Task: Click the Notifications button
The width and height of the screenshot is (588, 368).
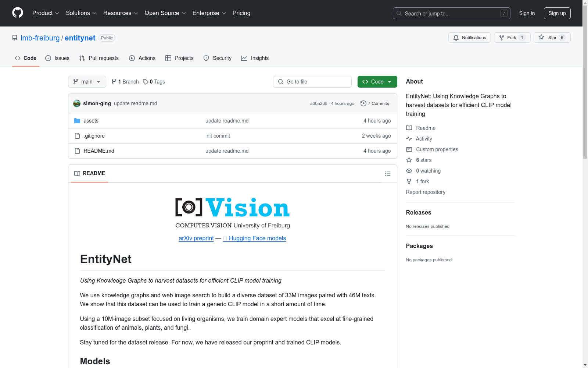Action: click(x=470, y=38)
